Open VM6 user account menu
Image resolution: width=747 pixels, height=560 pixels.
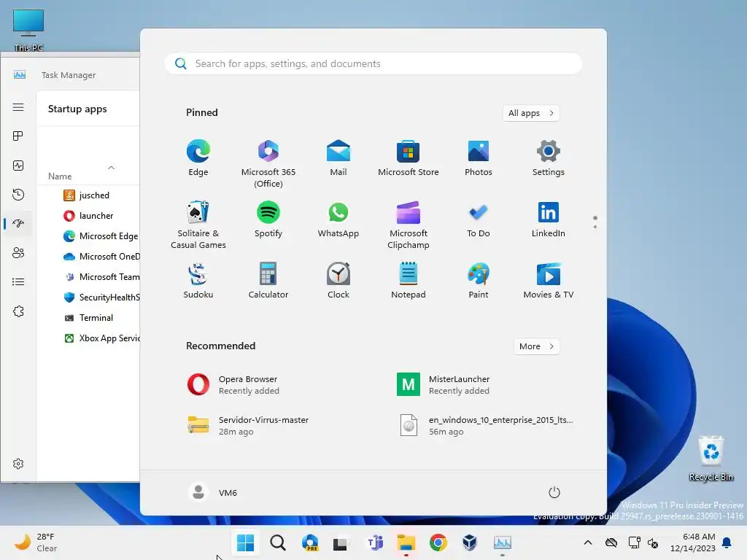tap(213, 492)
